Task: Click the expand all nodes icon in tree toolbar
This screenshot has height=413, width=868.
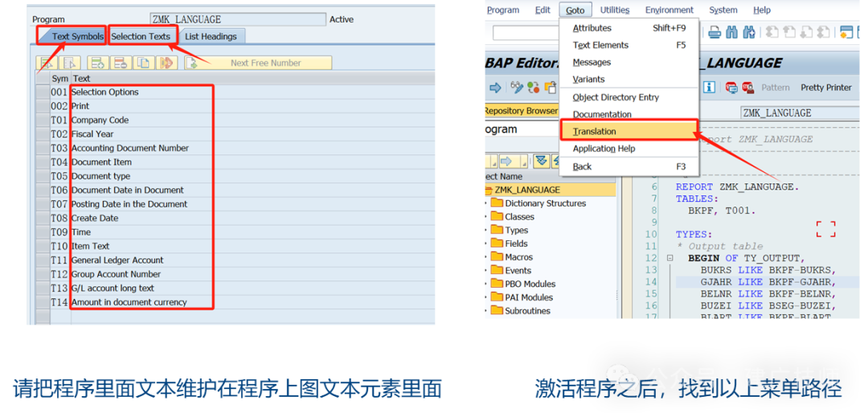Action: [x=542, y=162]
